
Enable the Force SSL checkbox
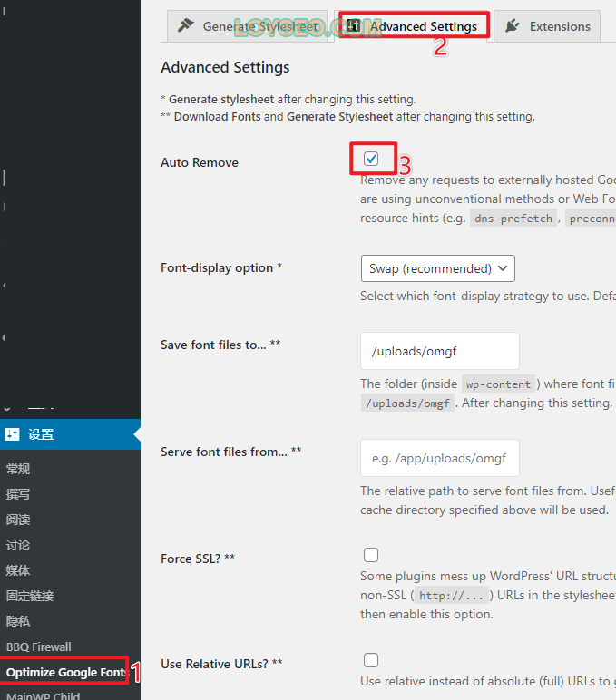371,555
